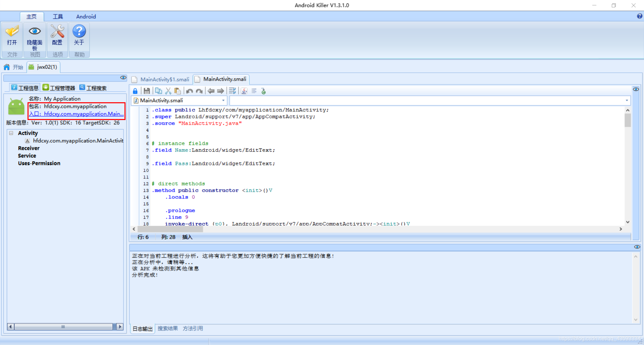644x345 pixels.
Task: Click the help icon at top right
Action: (x=639, y=16)
